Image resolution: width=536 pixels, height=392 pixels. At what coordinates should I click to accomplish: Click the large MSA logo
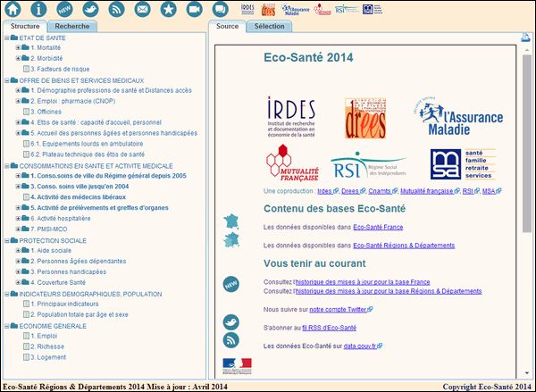coord(463,164)
